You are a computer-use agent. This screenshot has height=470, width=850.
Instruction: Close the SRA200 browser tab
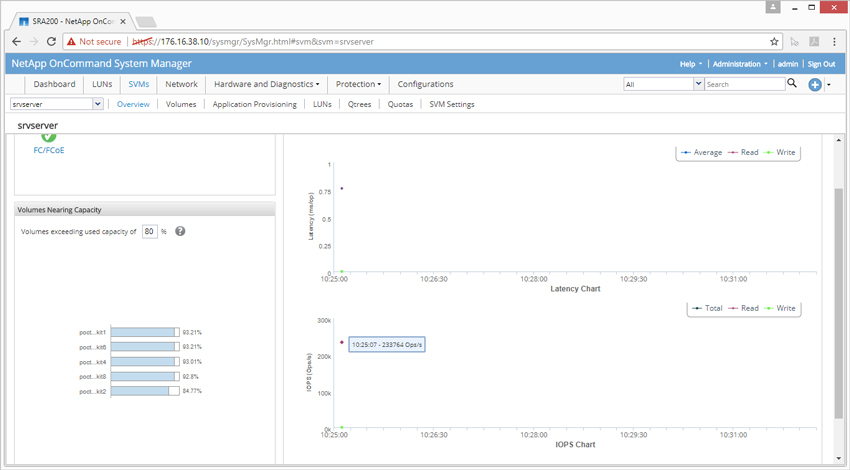tap(123, 22)
